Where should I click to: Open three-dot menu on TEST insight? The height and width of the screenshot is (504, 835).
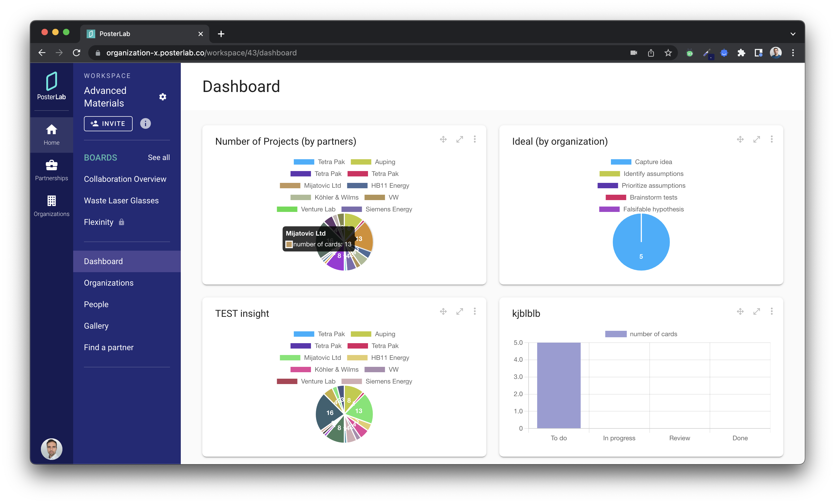coord(475,311)
